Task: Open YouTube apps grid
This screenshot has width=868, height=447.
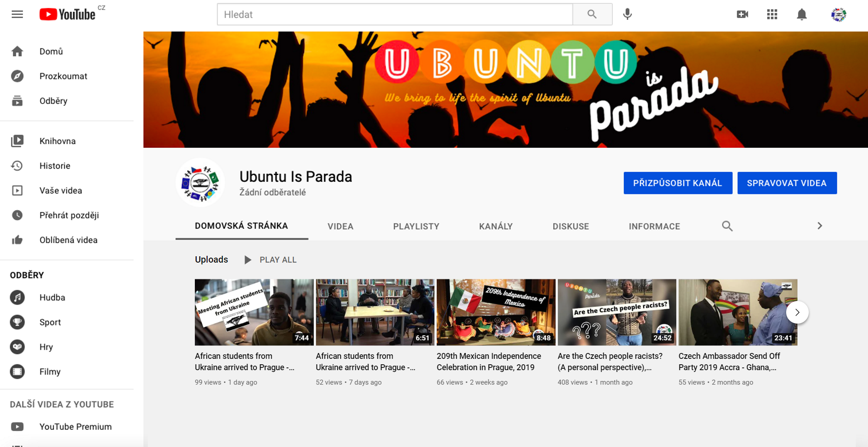Action: pos(772,14)
